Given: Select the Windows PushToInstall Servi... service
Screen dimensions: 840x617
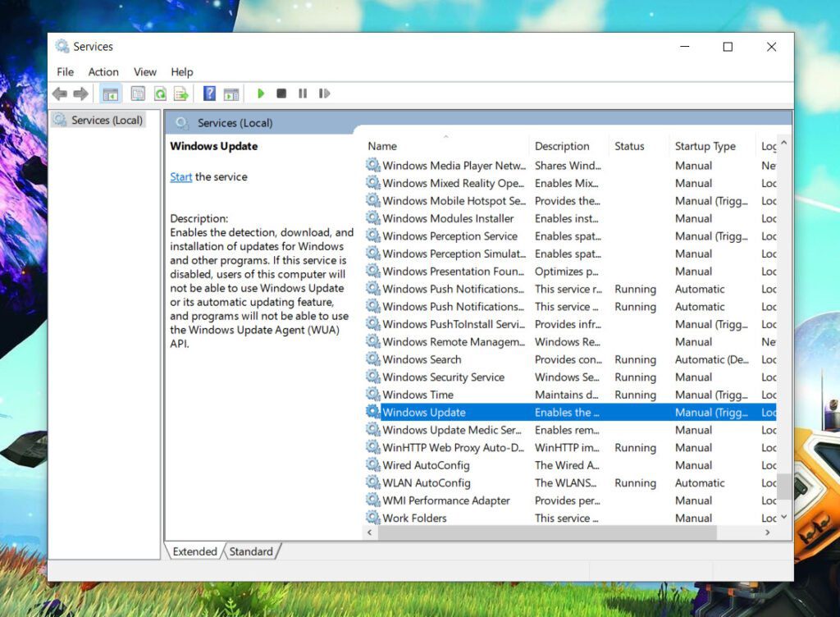Looking at the screenshot, I should 454,324.
